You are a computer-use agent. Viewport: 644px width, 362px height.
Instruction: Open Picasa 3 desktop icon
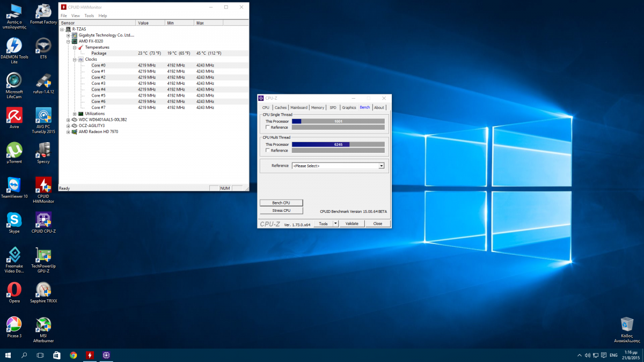[x=14, y=327]
